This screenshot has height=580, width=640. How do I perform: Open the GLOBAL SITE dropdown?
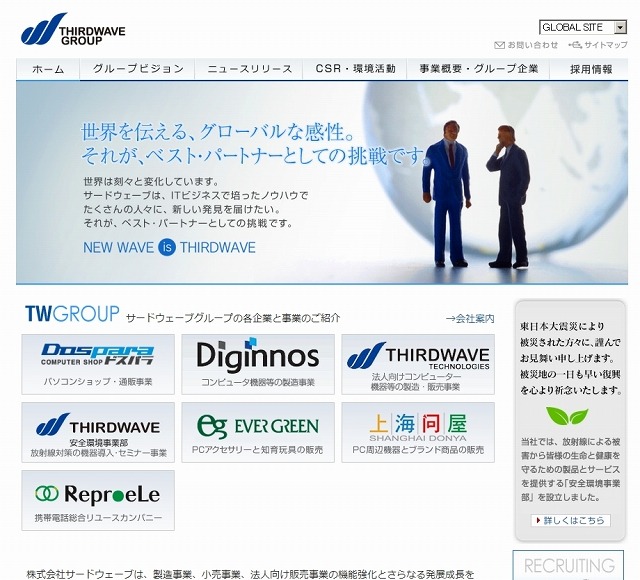pos(584,27)
